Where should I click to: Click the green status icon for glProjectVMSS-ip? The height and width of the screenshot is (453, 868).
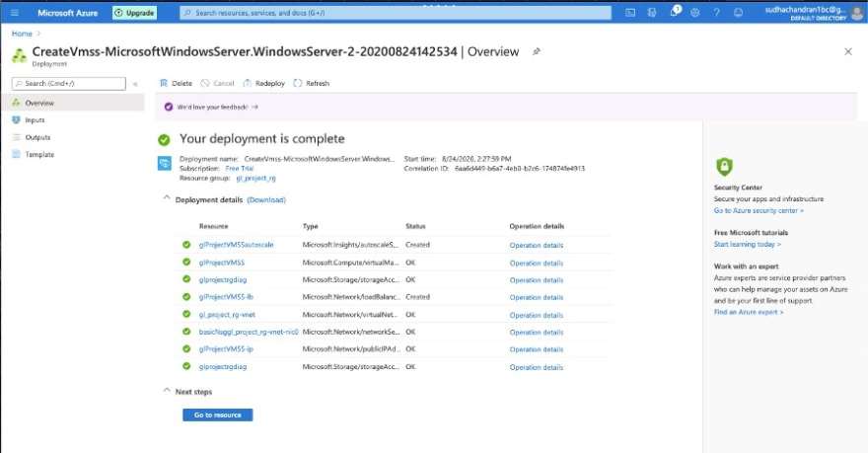(x=186, y=349)
